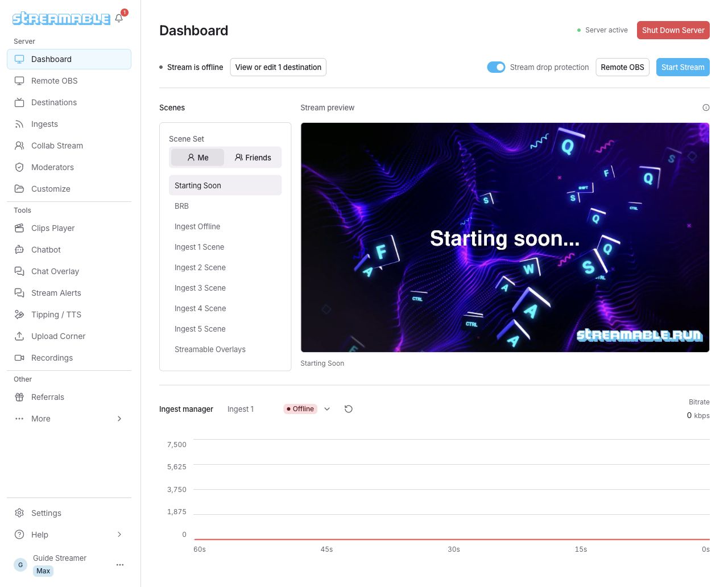Click the Chatbot robot icon
Viewport: 728px width, 587px height.
pyautogui.click(x=19, y=250)
